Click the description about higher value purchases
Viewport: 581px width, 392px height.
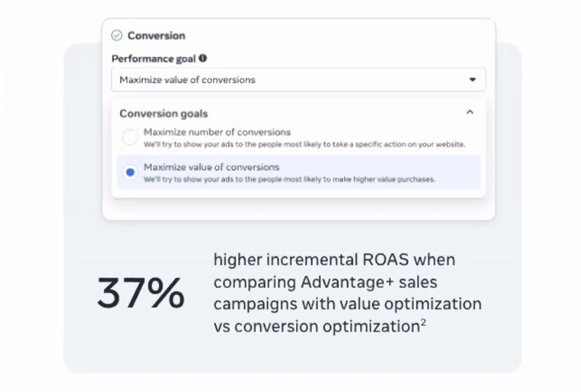click(289, 180)
